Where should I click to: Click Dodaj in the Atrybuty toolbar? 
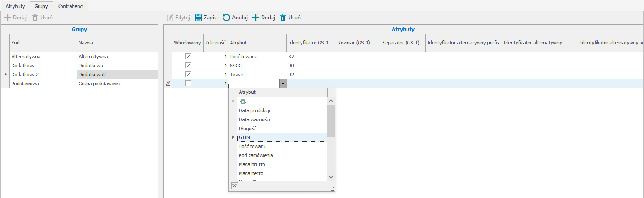click(263, 18)
